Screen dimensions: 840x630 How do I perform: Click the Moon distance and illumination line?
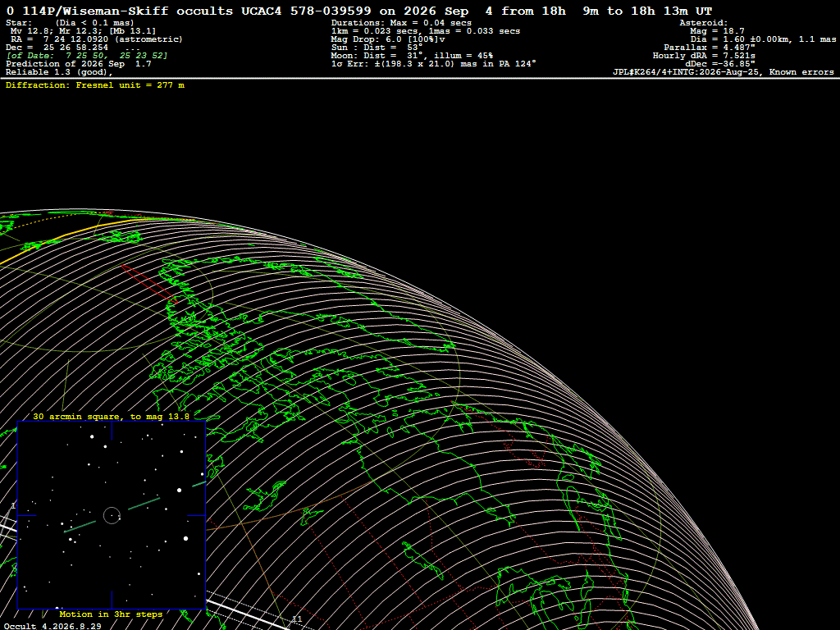tap(412, 56)
